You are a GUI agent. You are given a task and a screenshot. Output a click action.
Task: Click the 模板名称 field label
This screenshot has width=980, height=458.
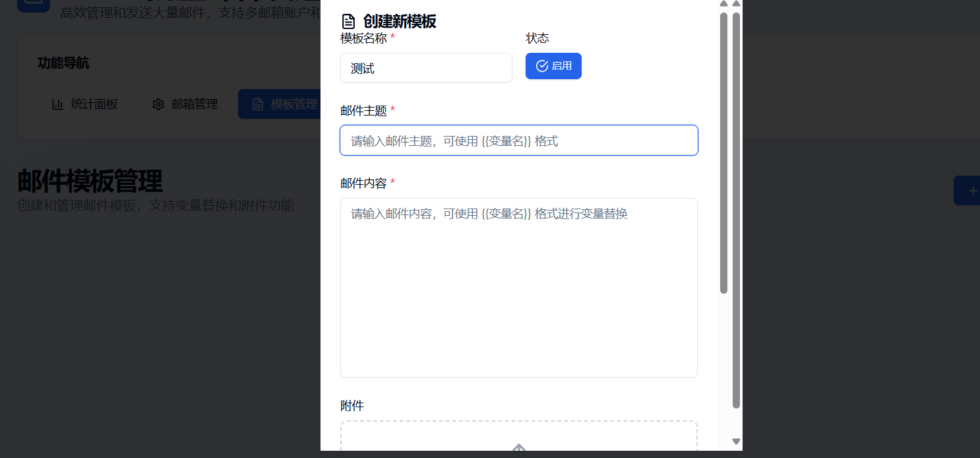(x=363, y=38)
